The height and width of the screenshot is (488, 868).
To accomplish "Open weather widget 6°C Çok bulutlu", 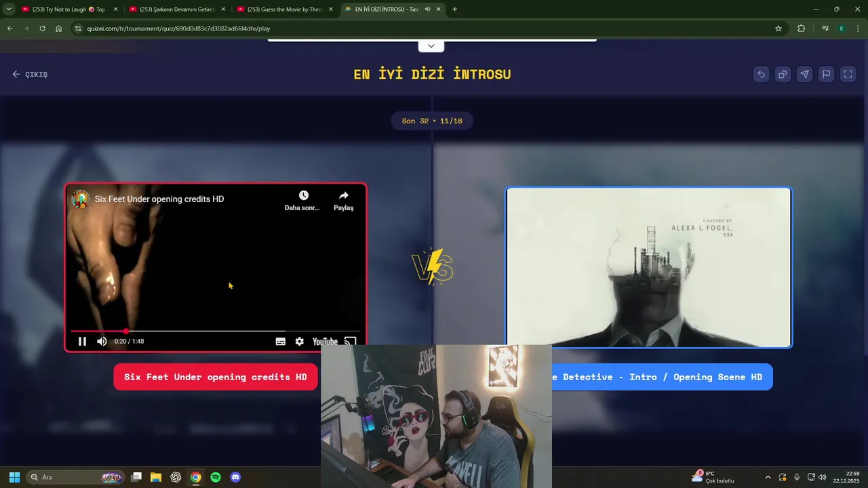I will coord(713,477).
